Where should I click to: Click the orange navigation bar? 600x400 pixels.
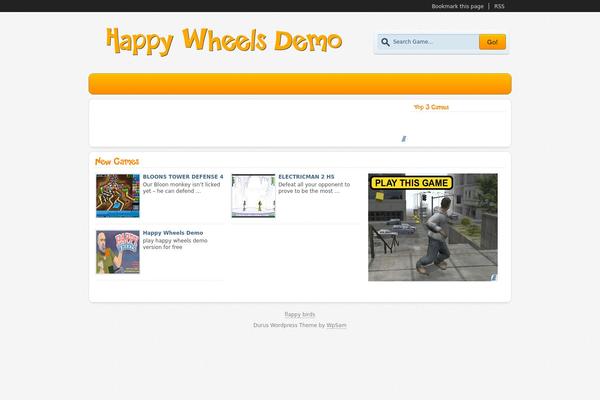300,83
